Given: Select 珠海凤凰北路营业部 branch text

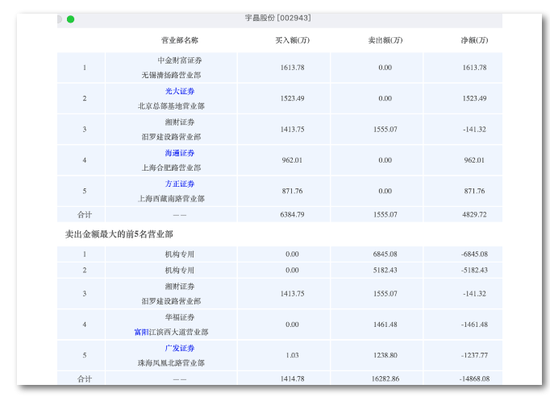Looking at the screenshot, I should (171, 363).
